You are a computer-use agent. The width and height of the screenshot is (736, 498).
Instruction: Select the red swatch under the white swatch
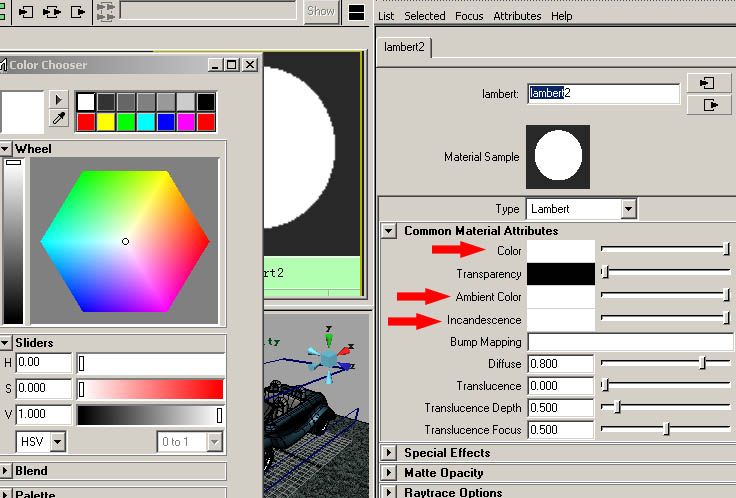pos(86,122)
